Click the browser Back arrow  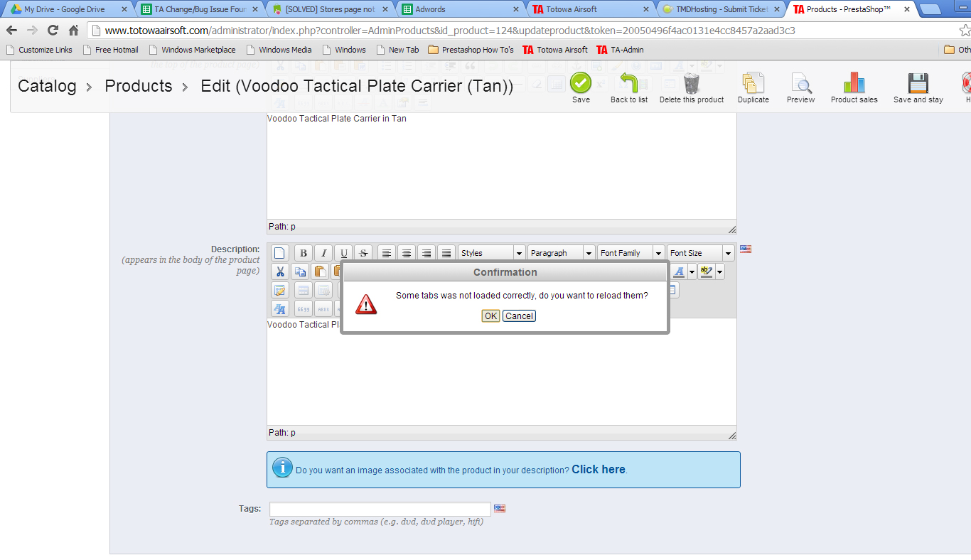point(11,31)
